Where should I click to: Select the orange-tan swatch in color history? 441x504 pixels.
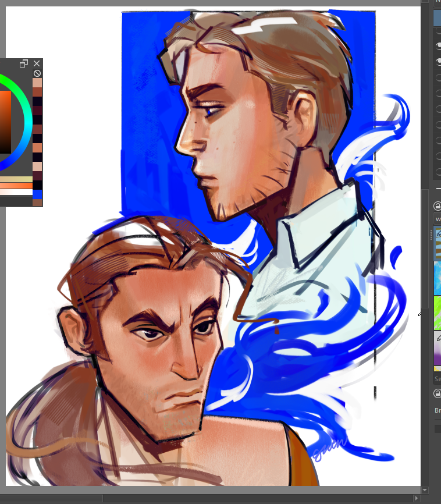point(37,148)
